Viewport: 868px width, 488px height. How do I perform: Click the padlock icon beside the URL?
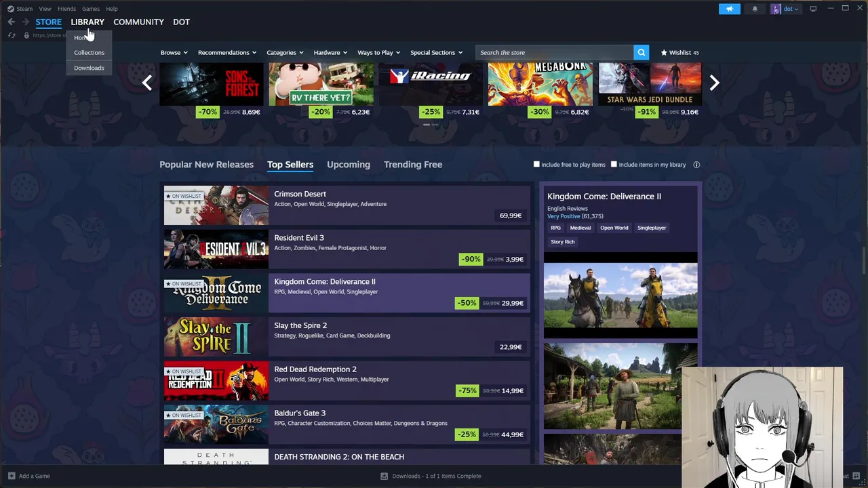coord(26,35)
